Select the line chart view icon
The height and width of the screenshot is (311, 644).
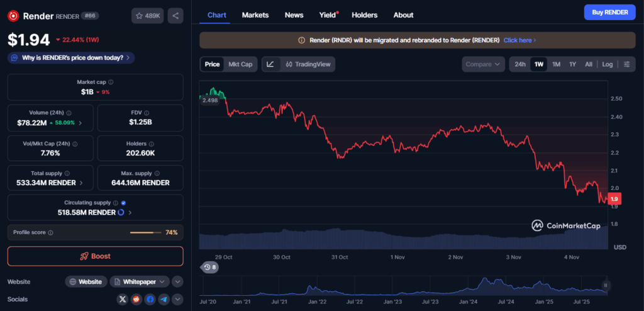coord(270,64)
